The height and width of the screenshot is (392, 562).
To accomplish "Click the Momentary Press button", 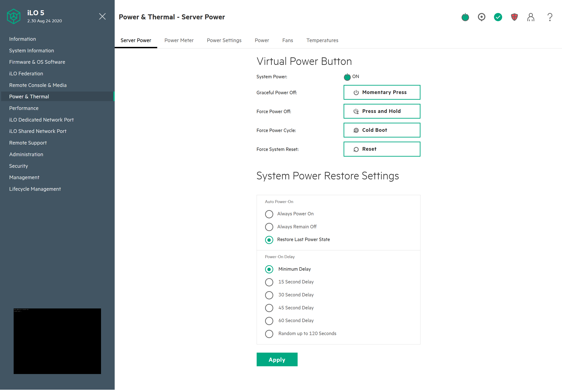I will (x=382, y=92).
